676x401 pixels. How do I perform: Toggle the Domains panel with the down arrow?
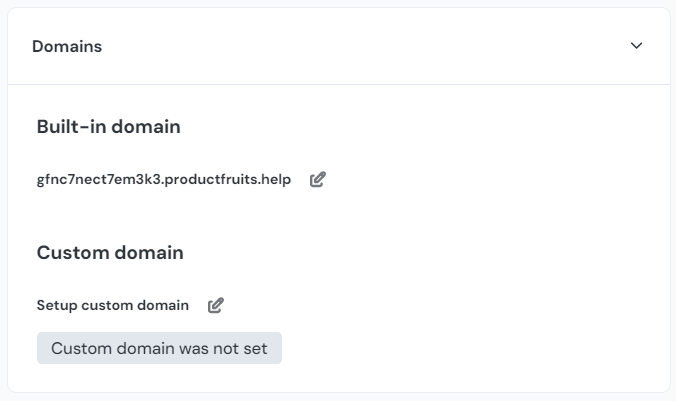(x=637, y=46)
